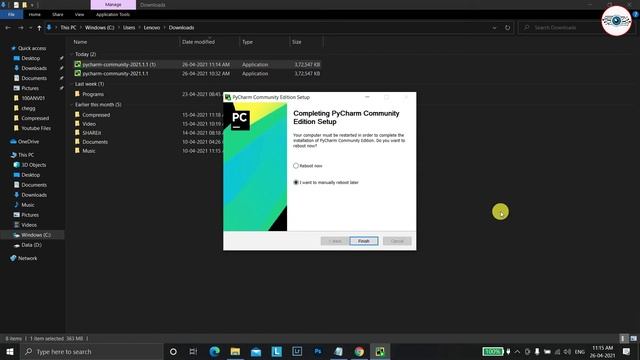The image size is (640, 360).
Task: Open Photoshop from the taskbar
Action: point(318,351)
